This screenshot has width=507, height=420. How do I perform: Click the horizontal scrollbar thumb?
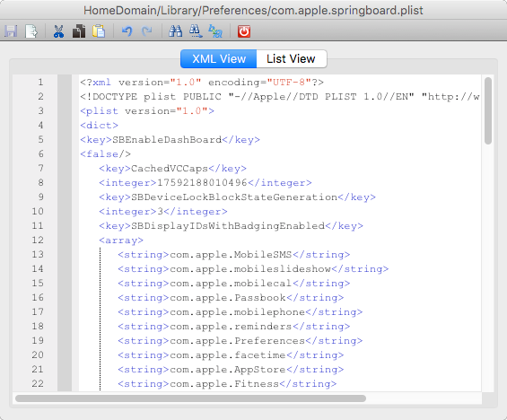pyautogui.click(x=191, y=398)
